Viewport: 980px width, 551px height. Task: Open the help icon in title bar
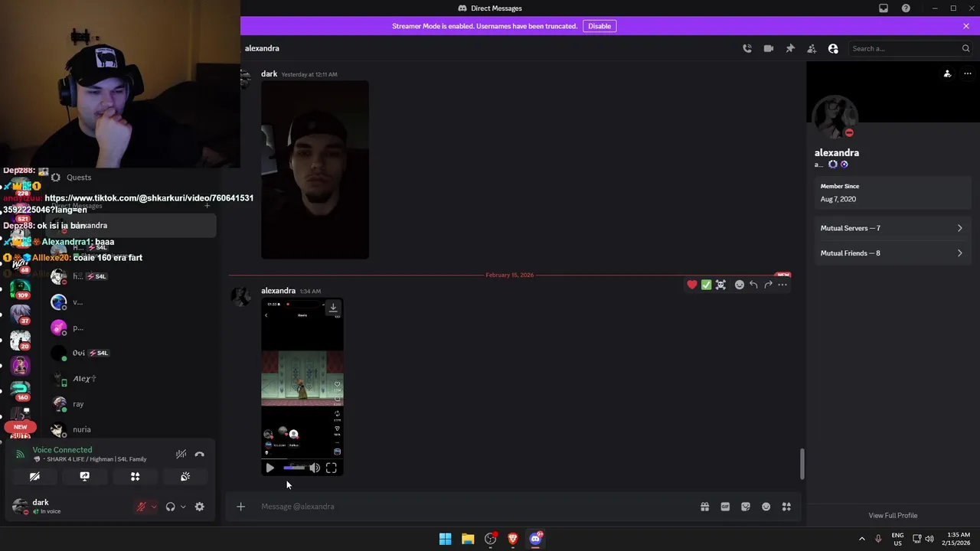pyautogui.click(x=906, y=8)
